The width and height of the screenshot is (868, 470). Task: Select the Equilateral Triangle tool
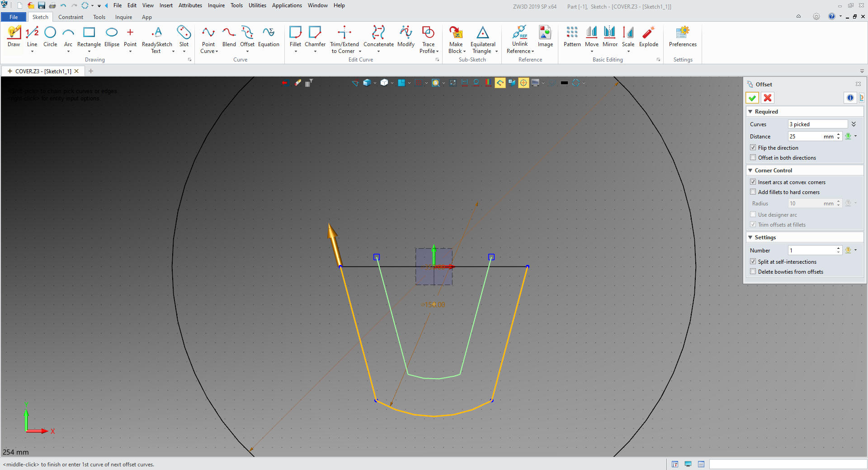[x=483, y=39]
